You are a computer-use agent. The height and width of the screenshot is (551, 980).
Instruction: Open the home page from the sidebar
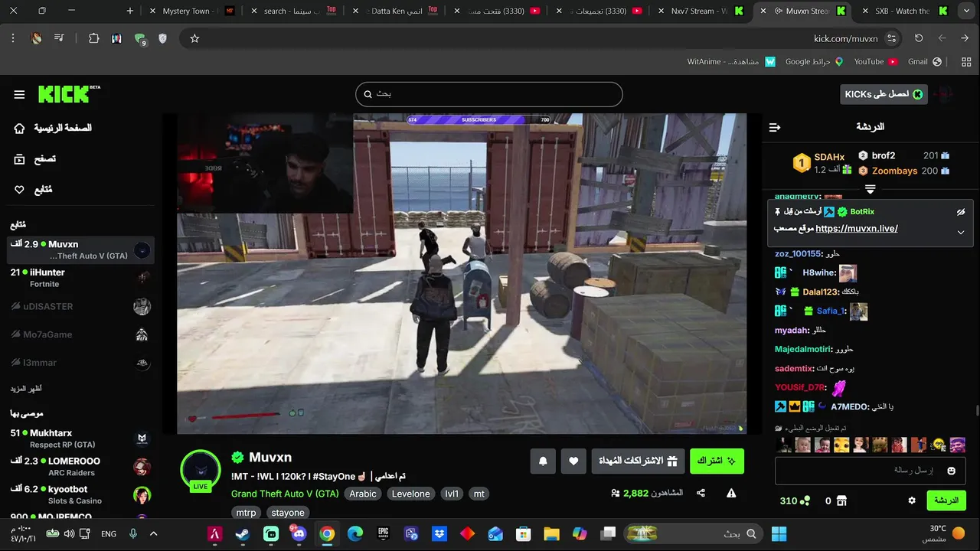coord(52,128)
